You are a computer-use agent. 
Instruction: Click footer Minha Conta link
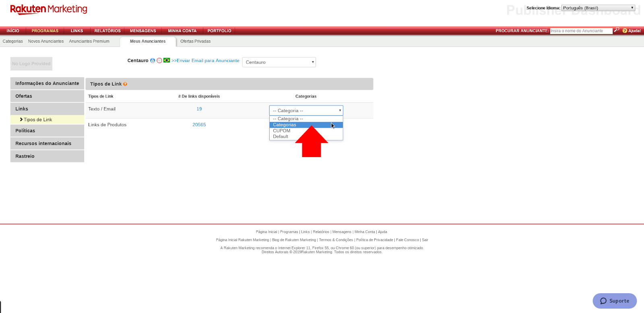[365, 232]
